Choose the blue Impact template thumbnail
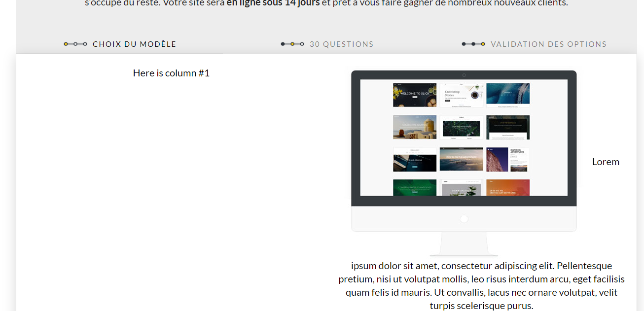Viewport: 644px width, 311px height. coord(508,95)
